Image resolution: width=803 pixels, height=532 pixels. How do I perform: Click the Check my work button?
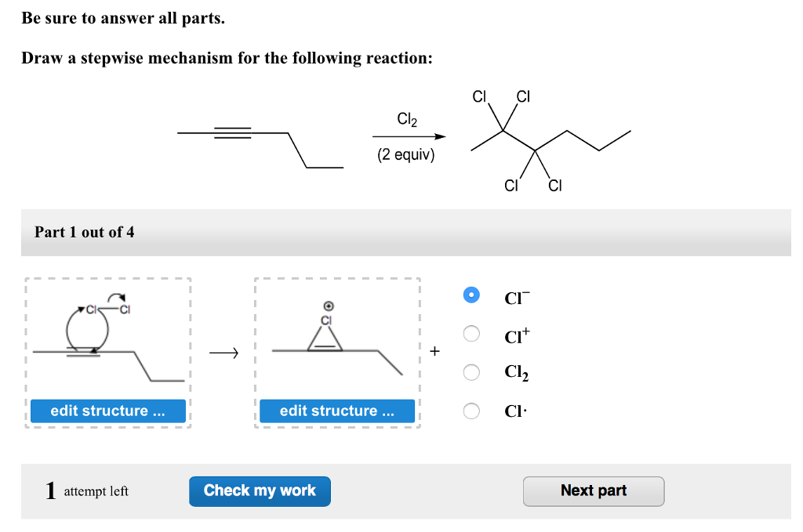(x=260, y=491)
